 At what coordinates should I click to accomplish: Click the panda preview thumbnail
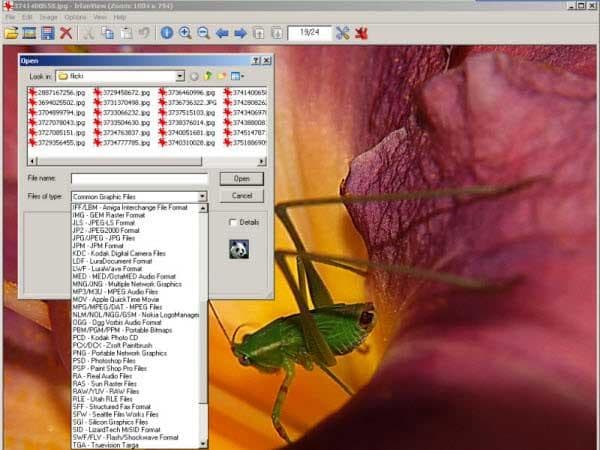[239, 249]
